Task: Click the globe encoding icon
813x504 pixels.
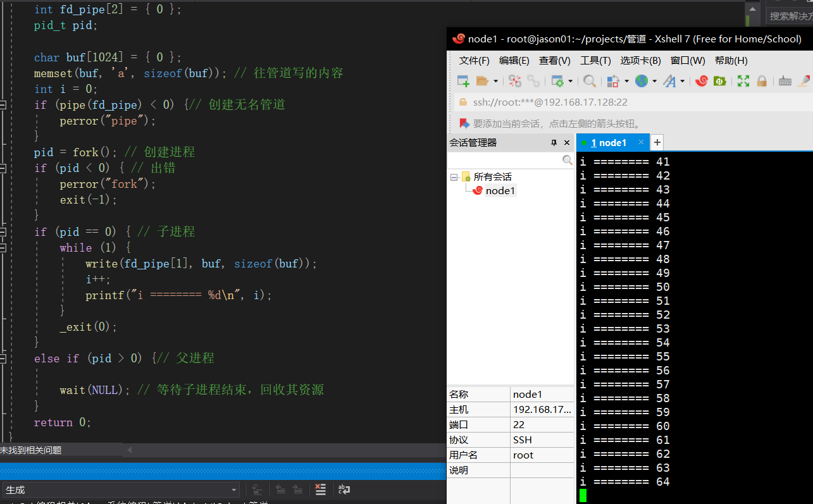Action: tap(642, 81)
